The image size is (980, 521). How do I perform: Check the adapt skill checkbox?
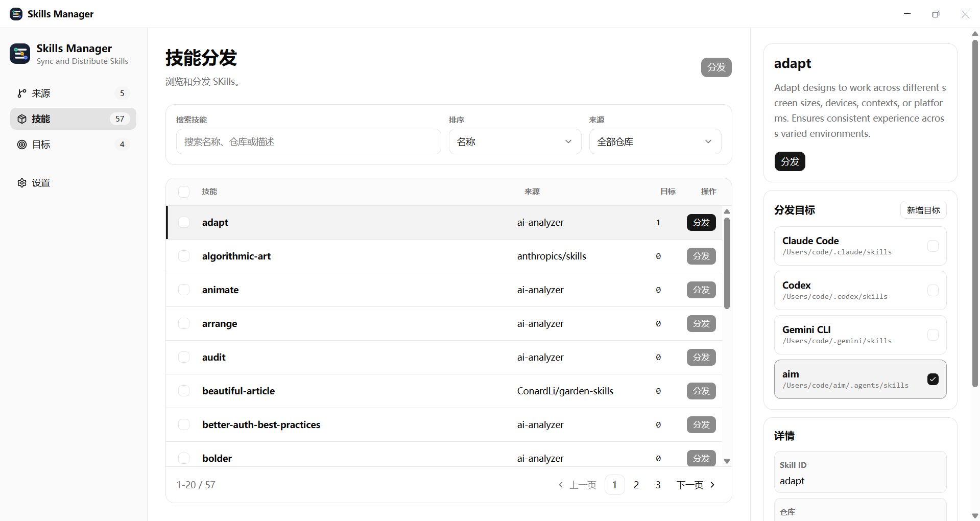point(184,222)
